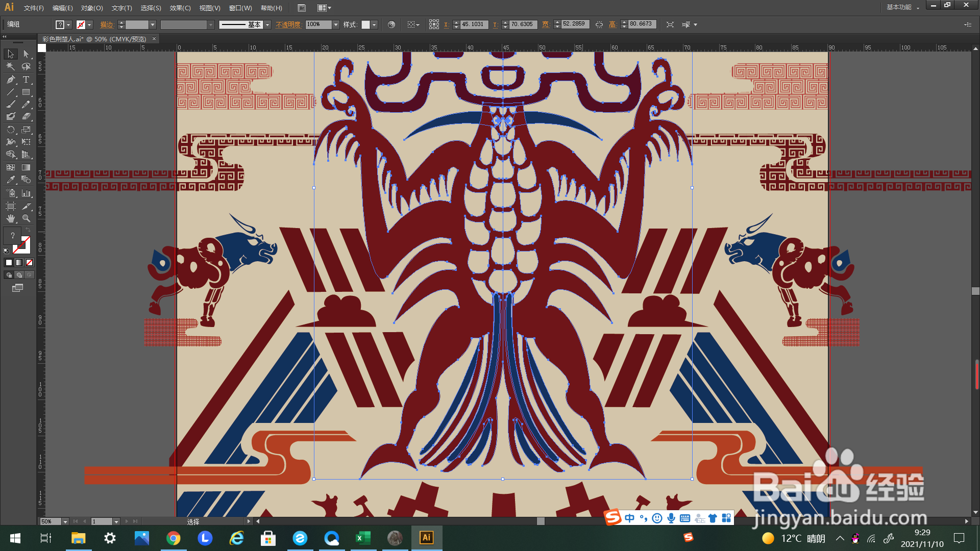Select the Eyedropper tool

(11, 180)
